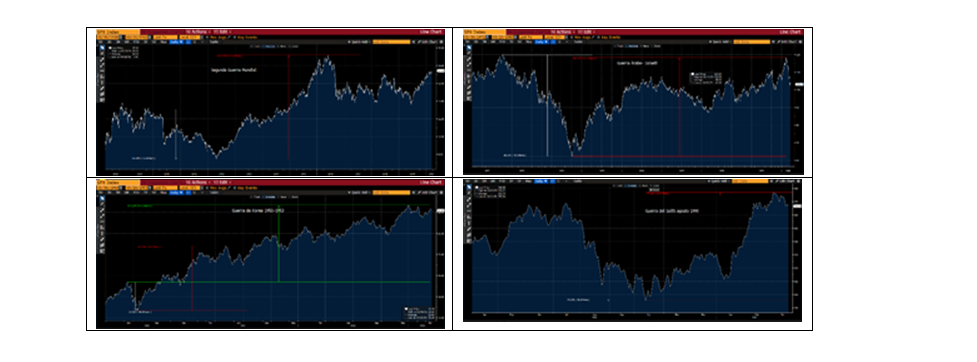Select the cursor tool in Segunda Guerra Mundial chart

102,47
